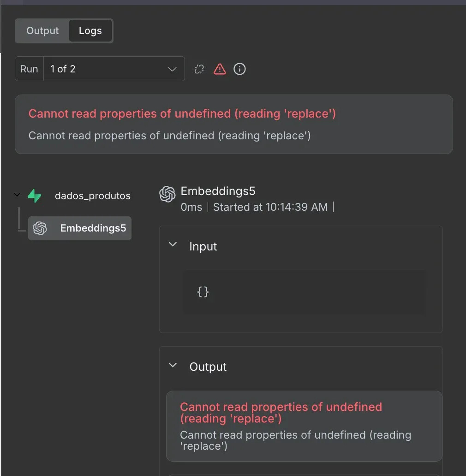Click the red warning triangle icon
The width and height of the screenshot is (466, 476).
[220, 69]
